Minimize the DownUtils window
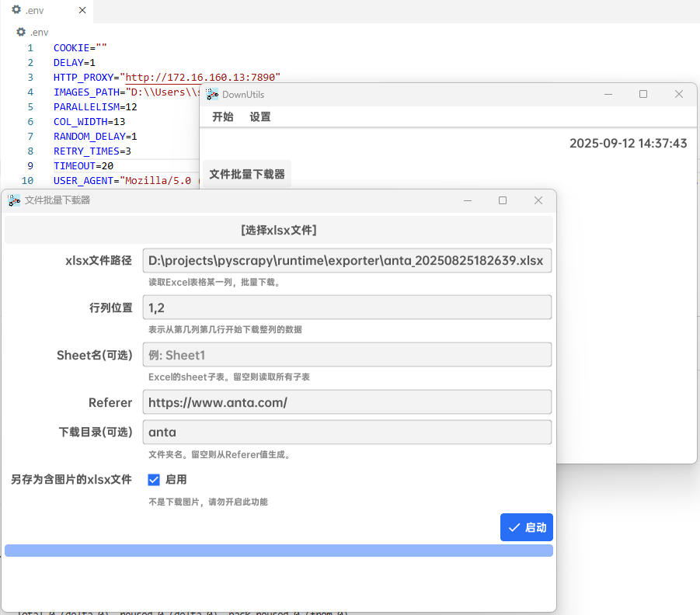700x615 pixels. (x=608, y=94)
